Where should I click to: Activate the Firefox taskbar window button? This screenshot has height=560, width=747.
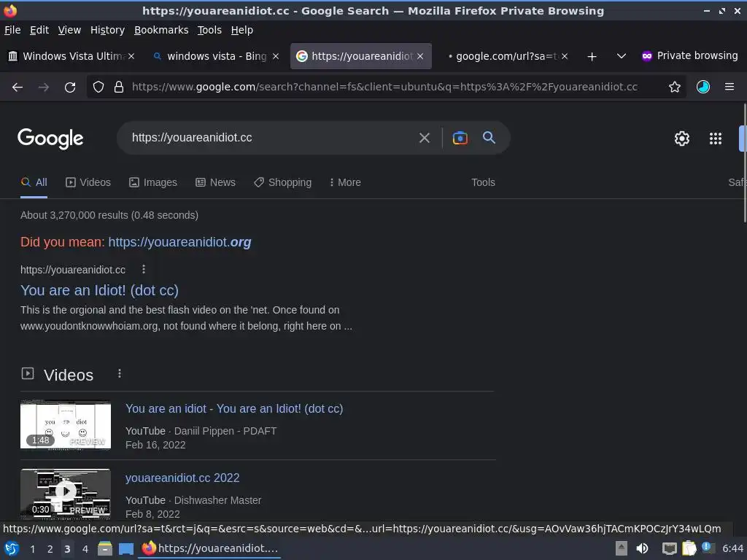(x=210, y=548)
